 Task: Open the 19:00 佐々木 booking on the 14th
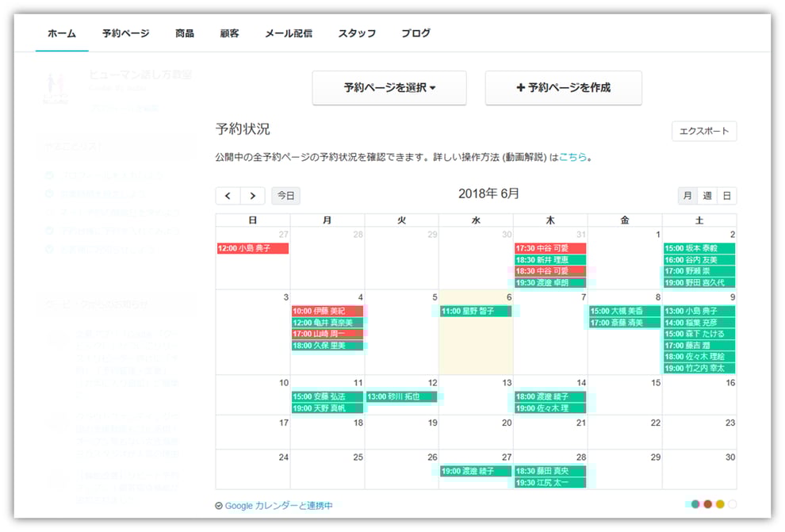click(550, 408)
